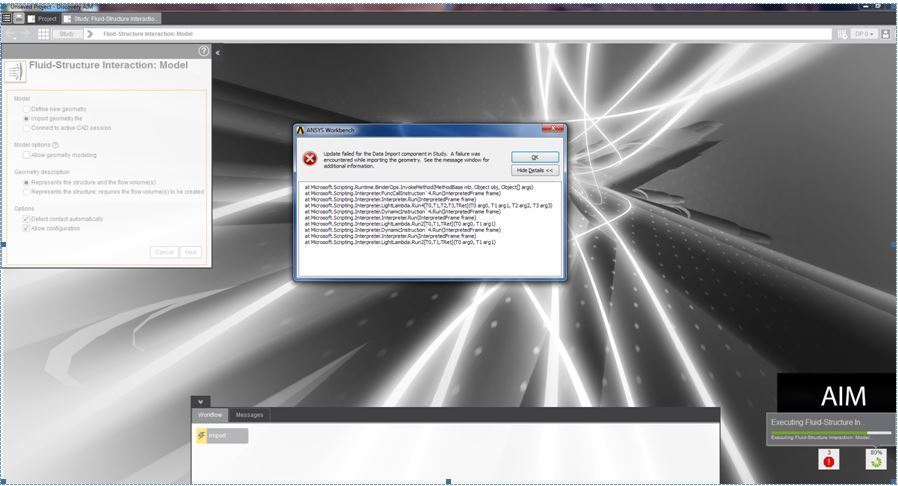The image size is (898, 486).
Task: Click the Model options help icon
Action: coord(56,145)
